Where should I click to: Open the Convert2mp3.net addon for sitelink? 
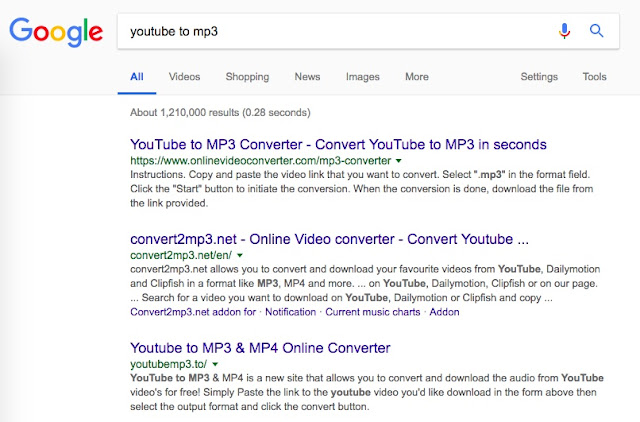click(x=193, y=312)
